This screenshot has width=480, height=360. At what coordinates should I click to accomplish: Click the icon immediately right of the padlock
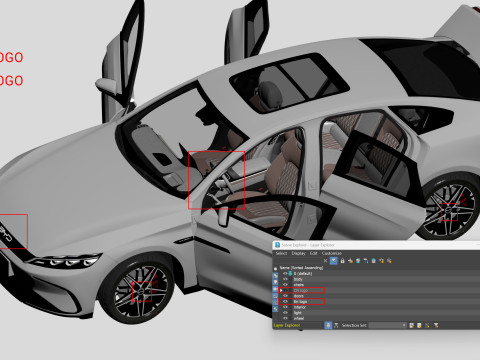coord(350,261)
